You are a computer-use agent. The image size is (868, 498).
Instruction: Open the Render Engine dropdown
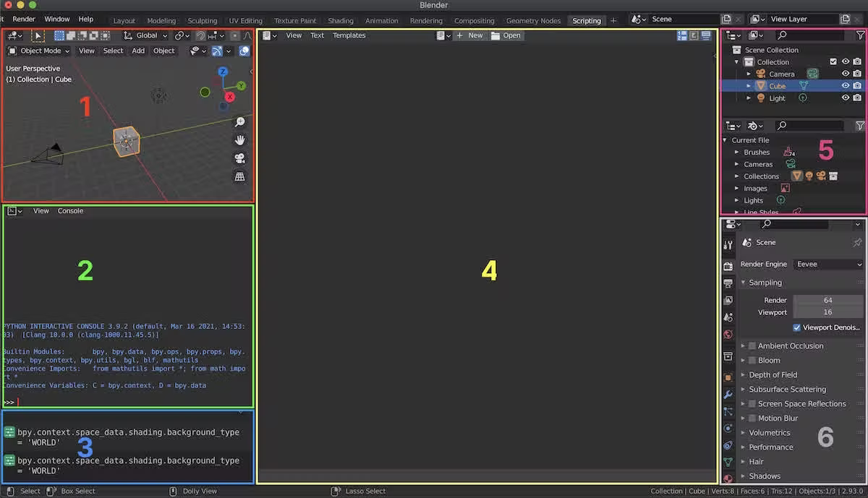tap(828, 264)
